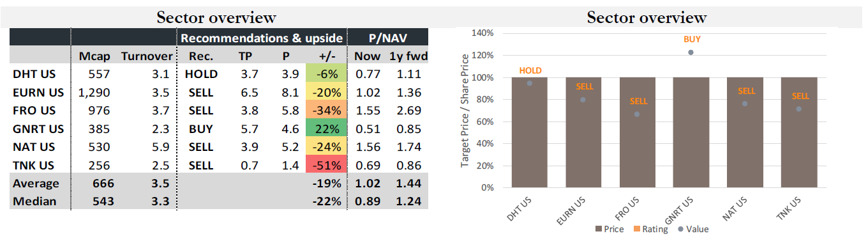The image size is (868, 243).
Task: Click the GNRT US BUY rating cell
Action: point(201,129)
